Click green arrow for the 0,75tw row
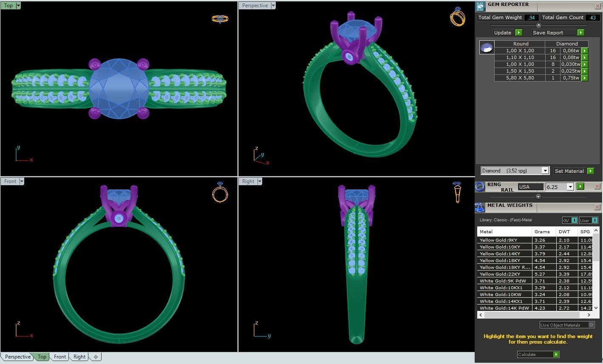Screen dimensions: 603x364 pyautogui.click(x=584, y=78)
